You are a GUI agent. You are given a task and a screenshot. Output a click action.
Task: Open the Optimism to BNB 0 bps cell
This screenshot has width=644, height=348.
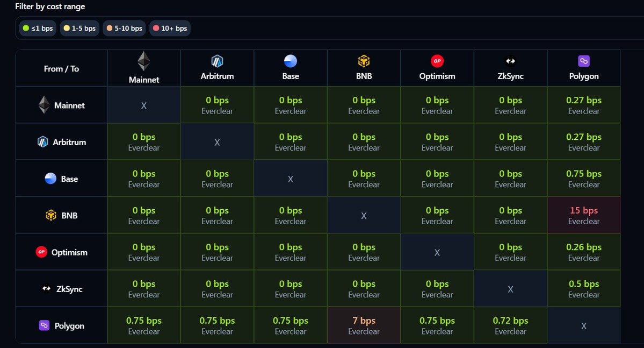(364, 252)
